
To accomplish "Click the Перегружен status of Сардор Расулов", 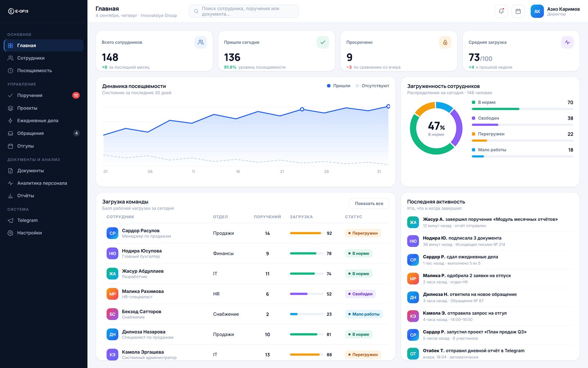I will (363, 233).
